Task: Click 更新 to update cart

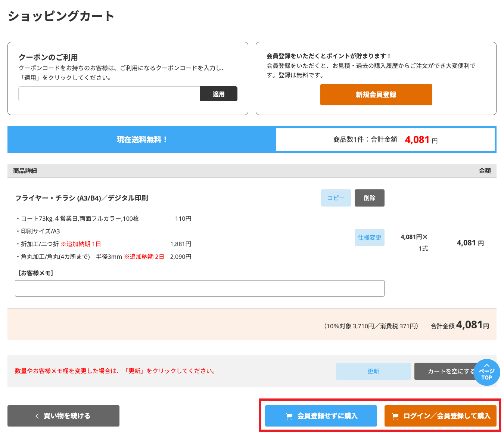Action: (x=373, y=371)
